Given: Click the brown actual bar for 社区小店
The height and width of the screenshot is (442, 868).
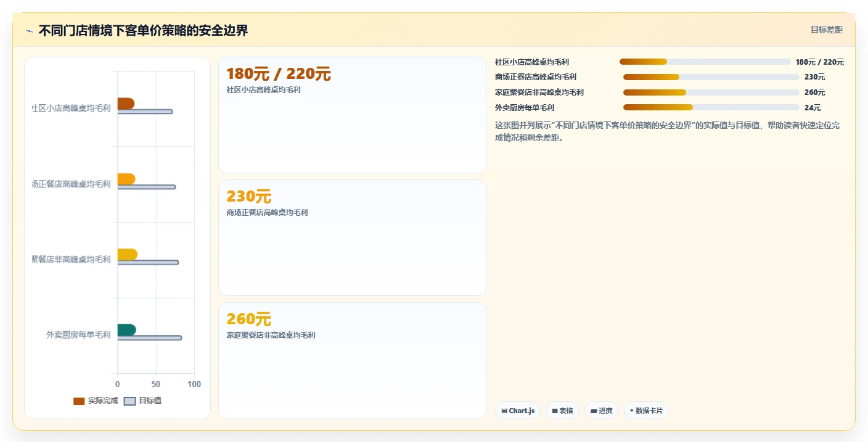Looking at the screenshot, I should pyautogui.click(x=126, y=104).
